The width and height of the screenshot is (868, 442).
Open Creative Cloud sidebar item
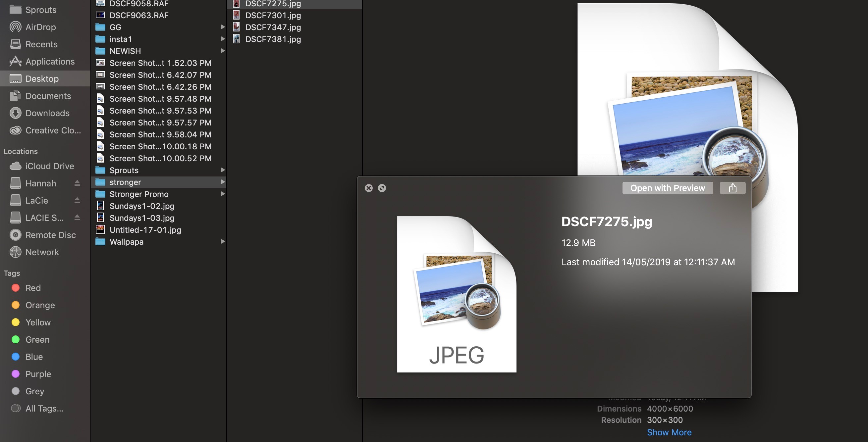tap(53, 130)
